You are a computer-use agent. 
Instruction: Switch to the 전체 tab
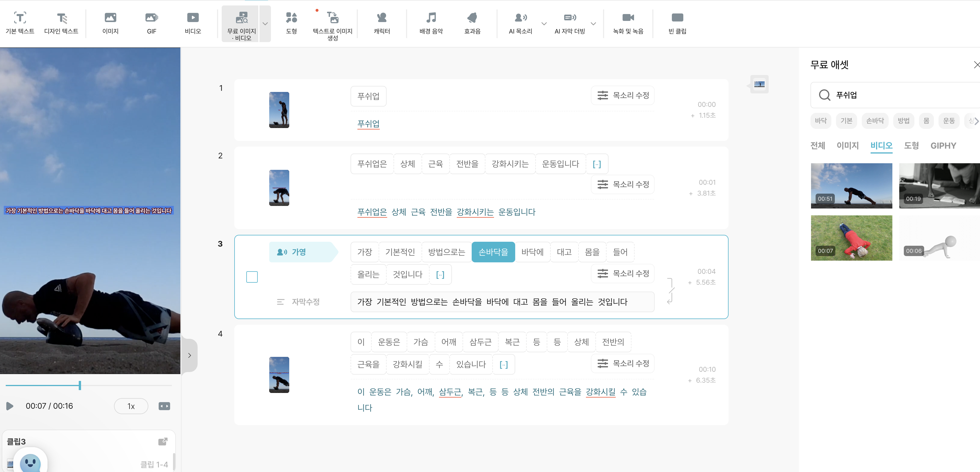click(818, 145)
